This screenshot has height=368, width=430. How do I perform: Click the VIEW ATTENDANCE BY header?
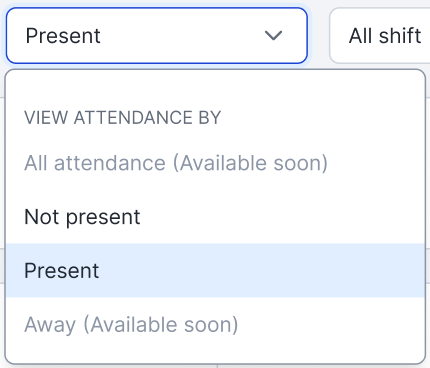click(123, 118)
